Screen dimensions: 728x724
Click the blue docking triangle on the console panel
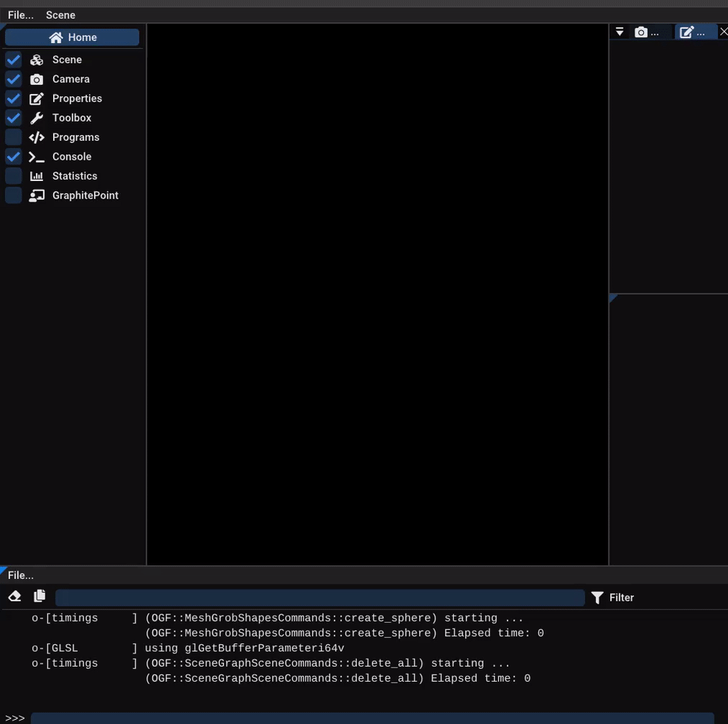[4, 570]
